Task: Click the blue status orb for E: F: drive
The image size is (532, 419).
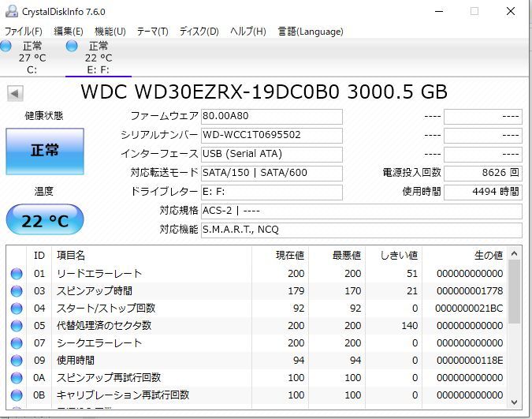Action: pyautogui.click(x=72, y=46)
